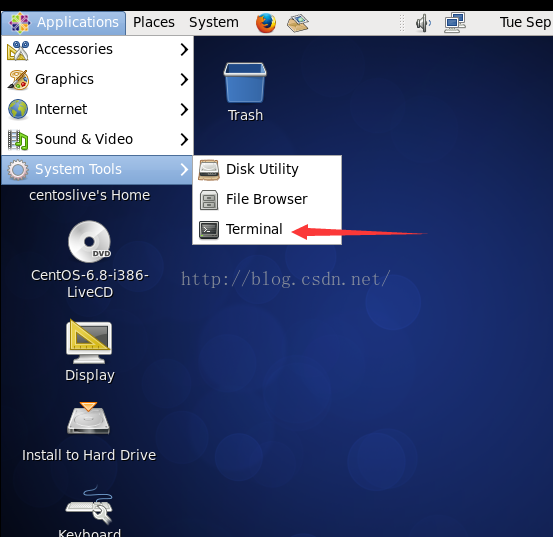Open the Places menu

153,23
